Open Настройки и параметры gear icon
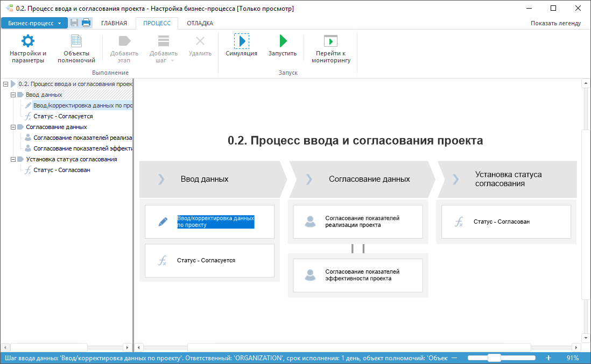The image size is (591, 364). (27, 42)
